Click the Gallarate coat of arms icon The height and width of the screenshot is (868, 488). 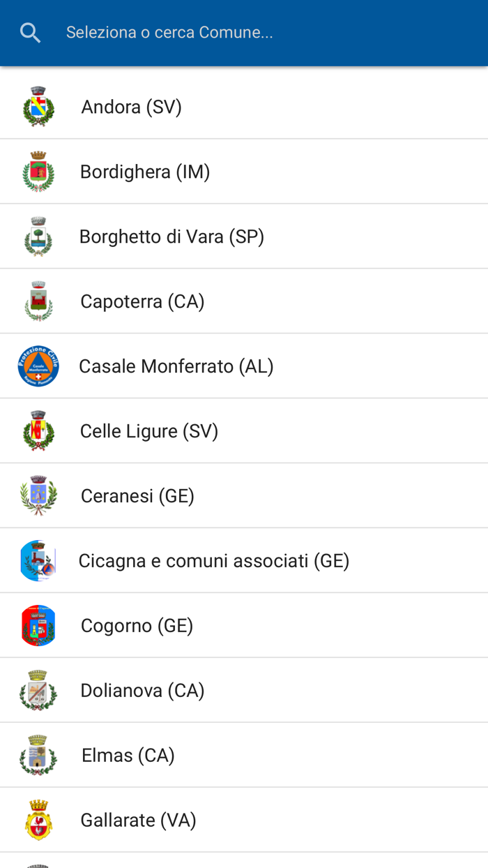tap(38, 820)
